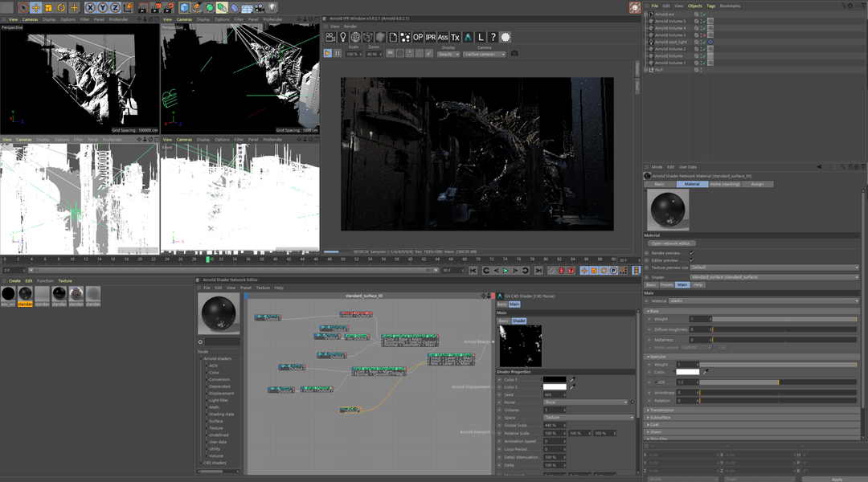This screenshot has width=868, height=482.
Task: Expand the Subsurface section
Action: (x=659, y=417)
